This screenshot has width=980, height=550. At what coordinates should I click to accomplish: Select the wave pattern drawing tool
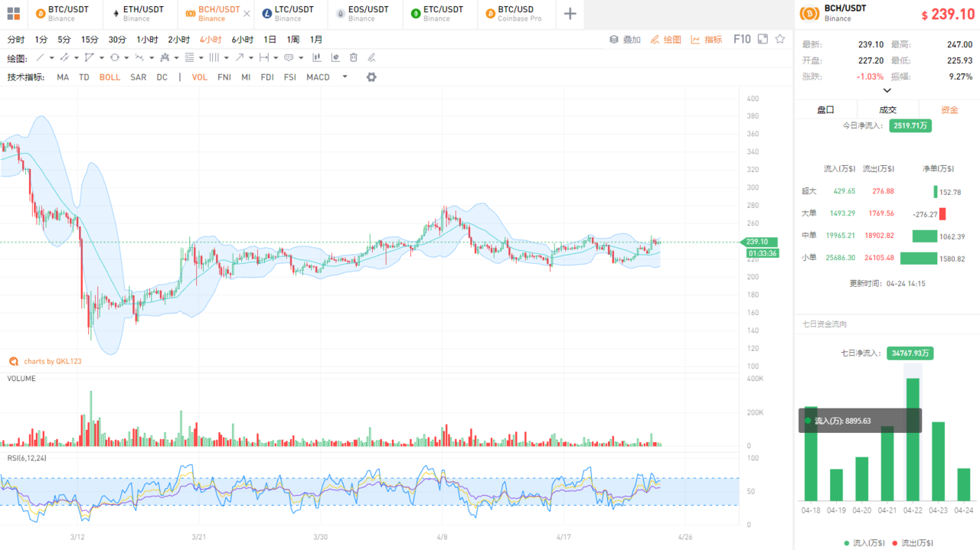point(139,57)
